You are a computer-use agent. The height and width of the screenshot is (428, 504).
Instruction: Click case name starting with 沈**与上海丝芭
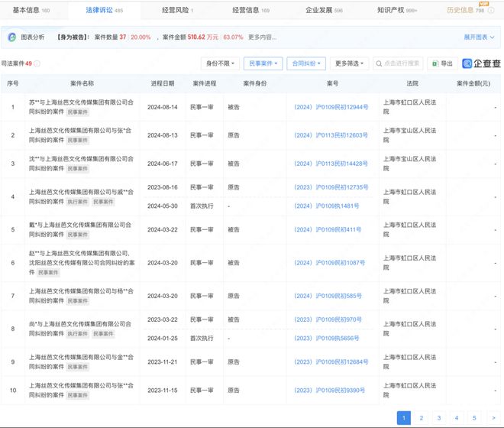point(81,164)
